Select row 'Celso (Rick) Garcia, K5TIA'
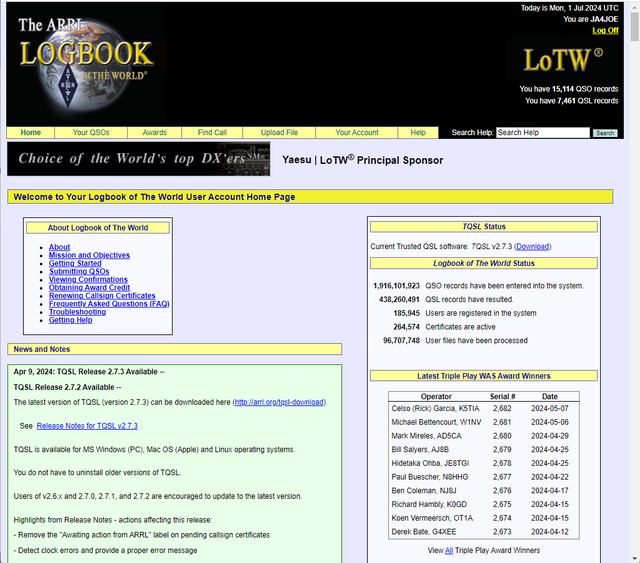The height and width of the screenshot is (563, 640). (484, 408)
